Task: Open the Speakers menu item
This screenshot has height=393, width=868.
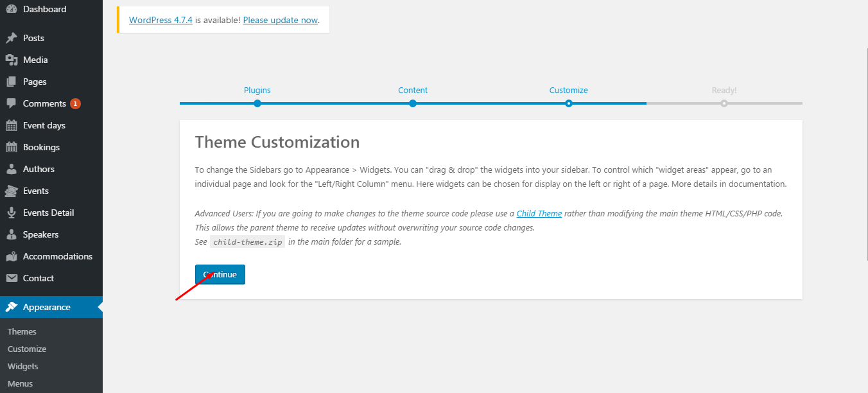Action: pos(51,234)
